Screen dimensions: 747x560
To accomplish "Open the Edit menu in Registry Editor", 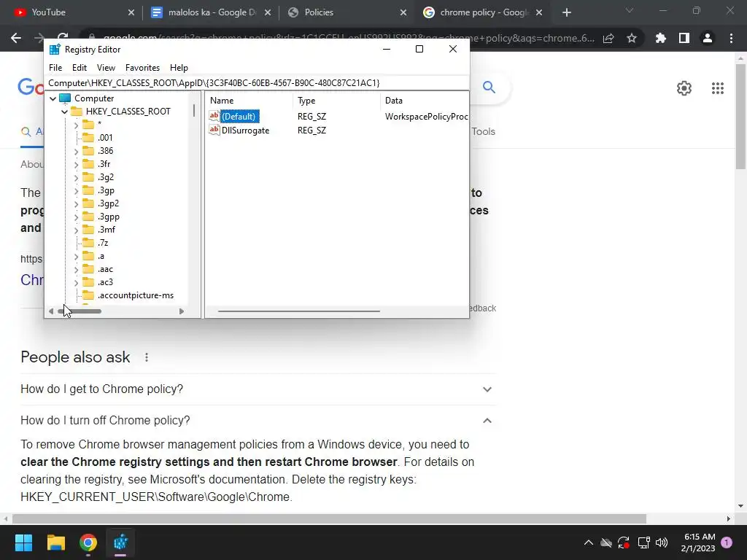I will click(79, 68).
